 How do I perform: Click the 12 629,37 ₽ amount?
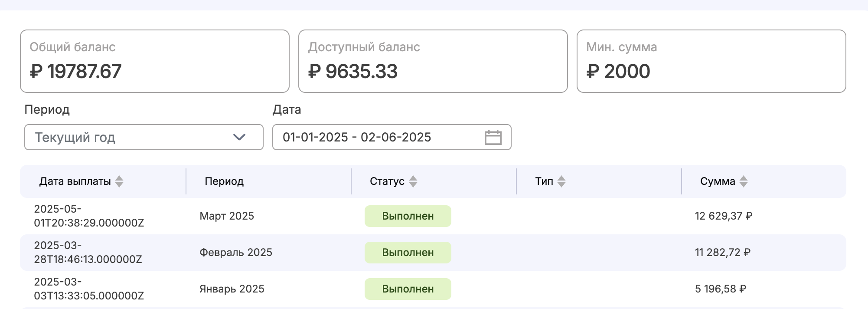723,216
